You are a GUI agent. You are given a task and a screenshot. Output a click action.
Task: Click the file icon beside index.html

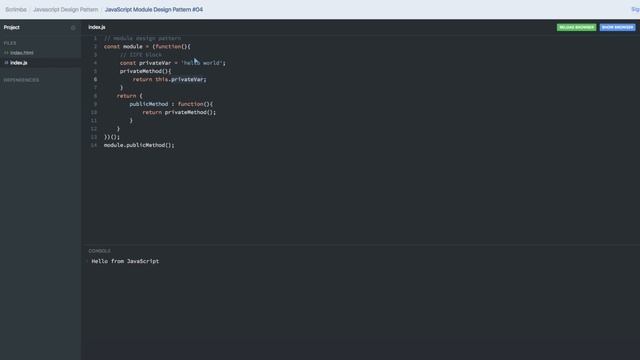click(6, 53)
